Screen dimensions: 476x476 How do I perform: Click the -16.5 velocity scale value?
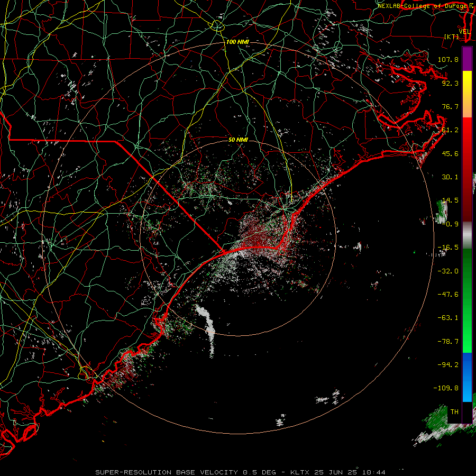coord(448,248)
